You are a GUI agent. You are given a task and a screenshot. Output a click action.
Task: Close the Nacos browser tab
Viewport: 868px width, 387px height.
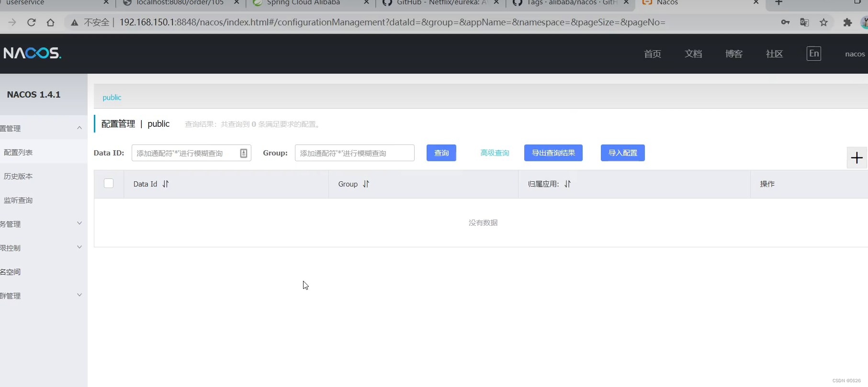(756, 2)
